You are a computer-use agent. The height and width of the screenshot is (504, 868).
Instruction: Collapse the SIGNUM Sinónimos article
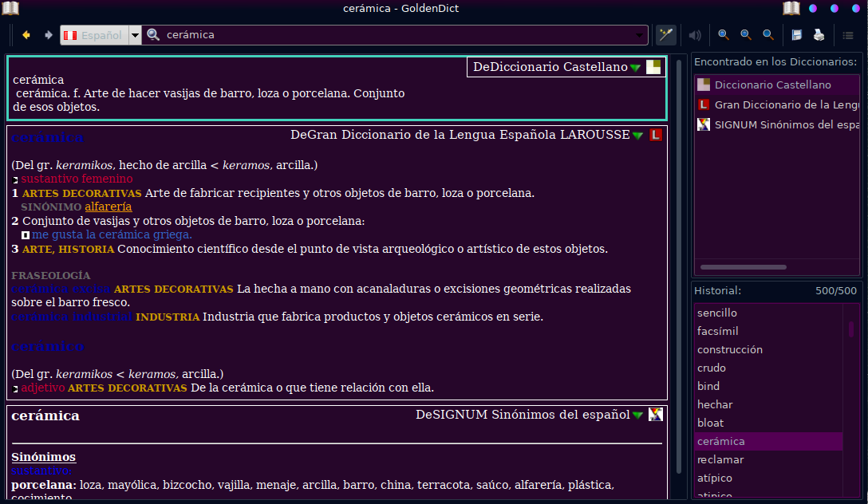(637, 415)
